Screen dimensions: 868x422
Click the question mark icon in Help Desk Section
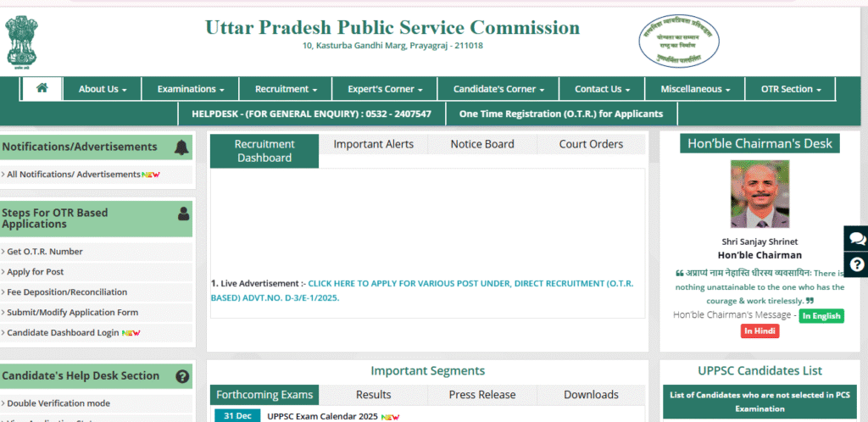point(182,376)
